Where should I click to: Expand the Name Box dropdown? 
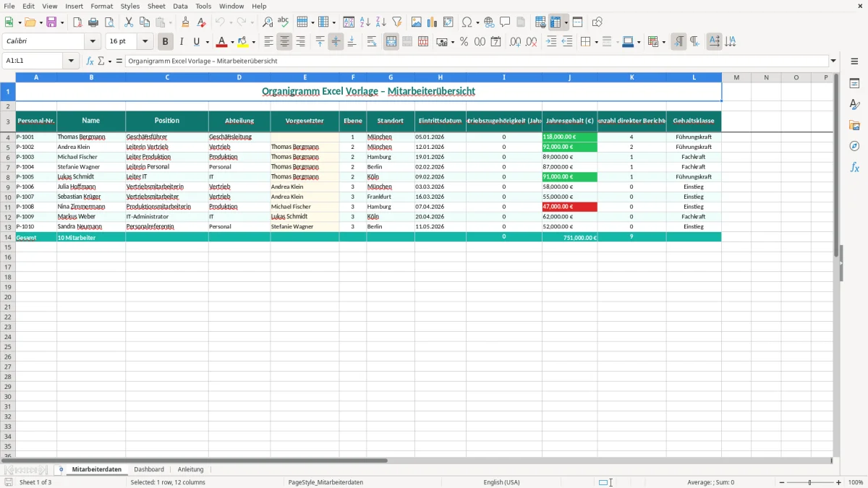[x=72, y=61]
